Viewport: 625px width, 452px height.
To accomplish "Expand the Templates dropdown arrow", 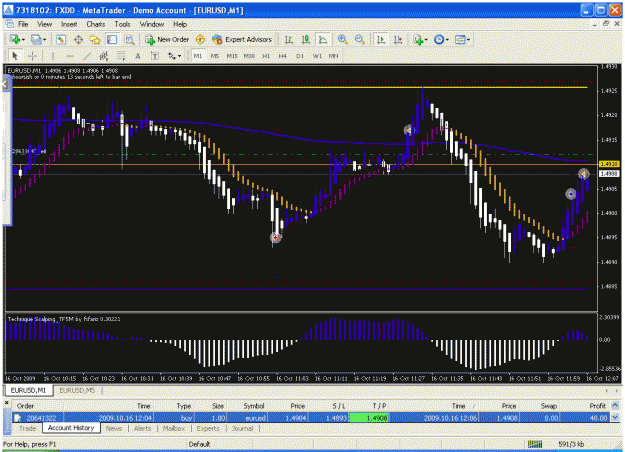I will point(468,39).
